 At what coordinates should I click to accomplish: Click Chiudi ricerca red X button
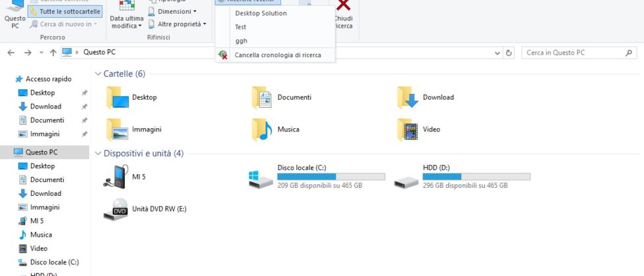tap(343, 14)
